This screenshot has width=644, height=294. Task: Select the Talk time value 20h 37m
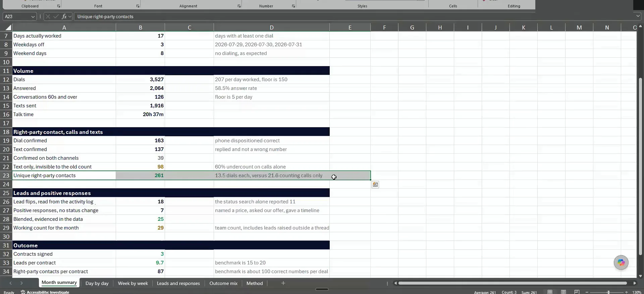140,114
